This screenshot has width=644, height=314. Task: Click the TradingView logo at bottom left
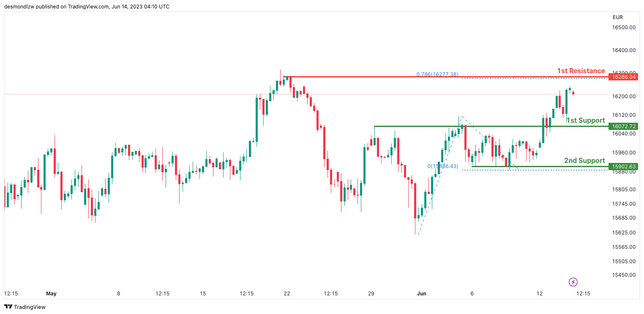point(25,307)
